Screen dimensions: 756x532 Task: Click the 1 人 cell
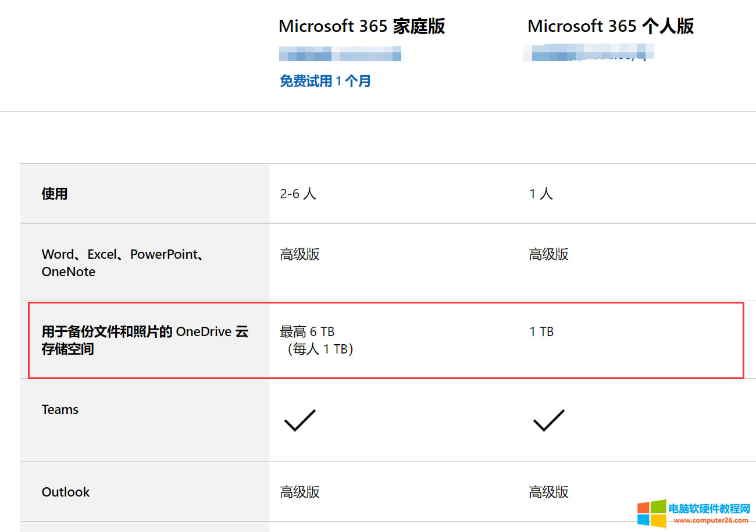(x=541, y=194)
